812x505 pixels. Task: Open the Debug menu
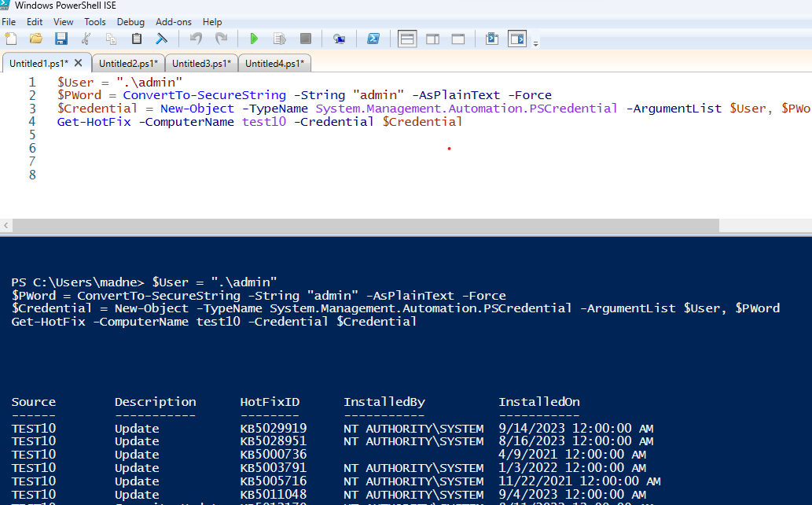click(130, 22)
